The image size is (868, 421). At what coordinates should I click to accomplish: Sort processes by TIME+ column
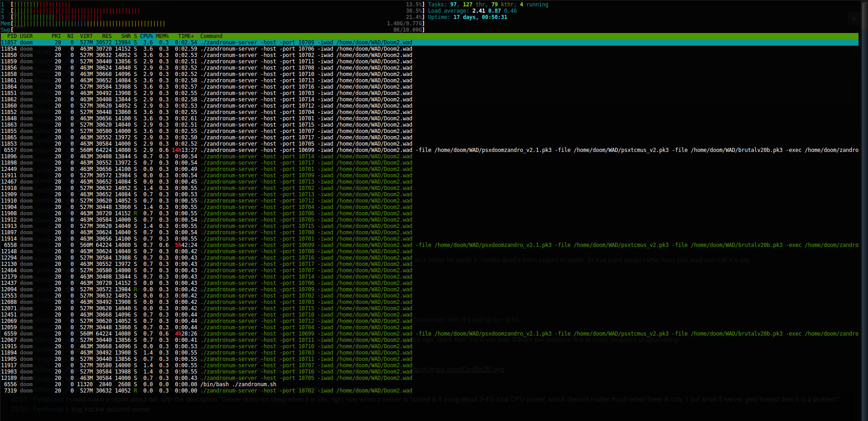(186, 36)
